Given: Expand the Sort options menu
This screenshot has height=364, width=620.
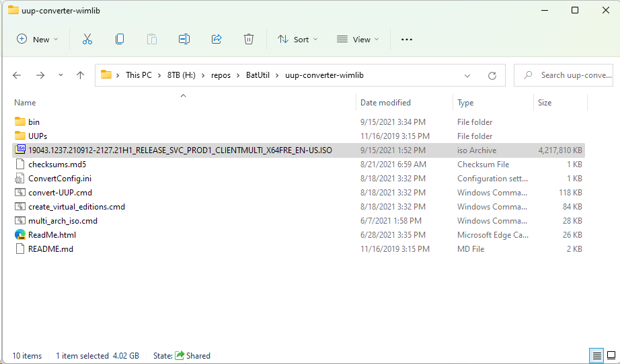Looking at the screenshot, I should pyautogui.click(x=298, y=40).
